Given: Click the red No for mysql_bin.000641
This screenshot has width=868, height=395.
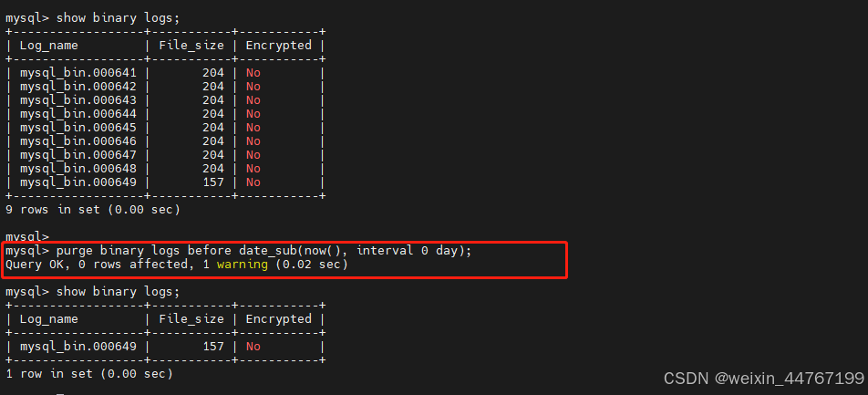Looking at the screenshot, I should (253, 73).
